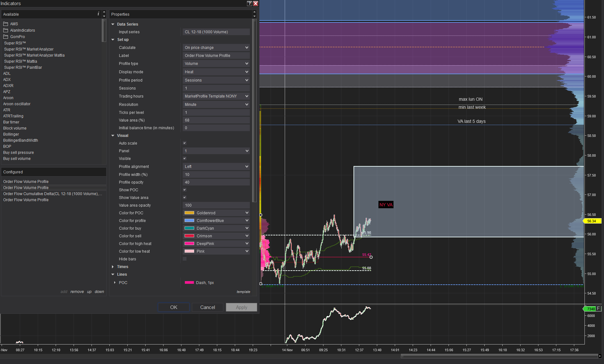This screenshot has width=604, height=364.
Task: Click the Ticks per level field
Action: pyautogui.click(x=216, y=113)
